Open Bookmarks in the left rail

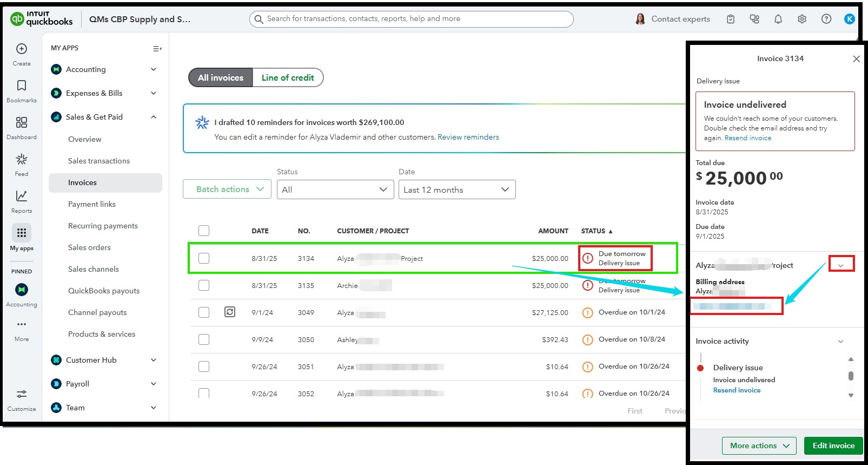(22, 86)
